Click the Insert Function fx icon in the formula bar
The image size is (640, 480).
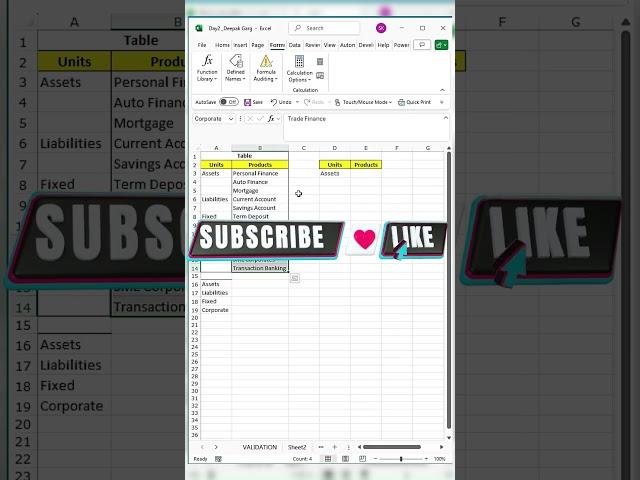271,119
